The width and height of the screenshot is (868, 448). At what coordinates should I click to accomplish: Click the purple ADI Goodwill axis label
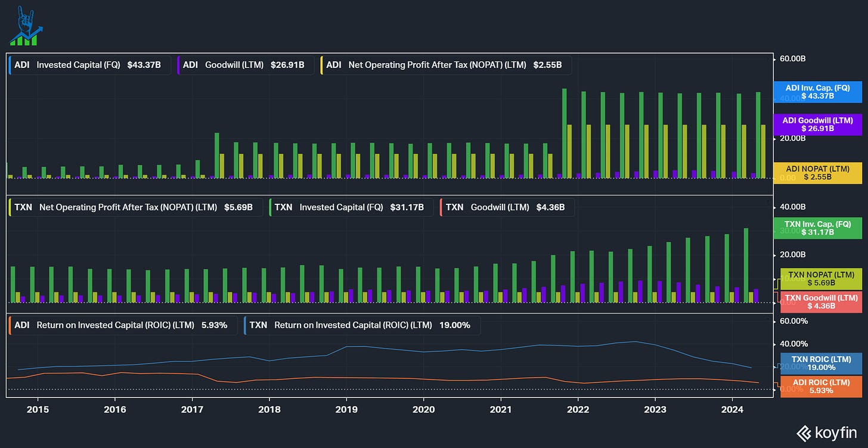pos(817,125)
